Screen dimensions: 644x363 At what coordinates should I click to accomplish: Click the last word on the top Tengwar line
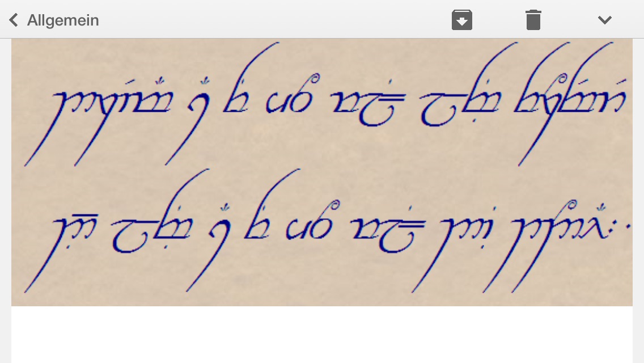coord(571,104)
